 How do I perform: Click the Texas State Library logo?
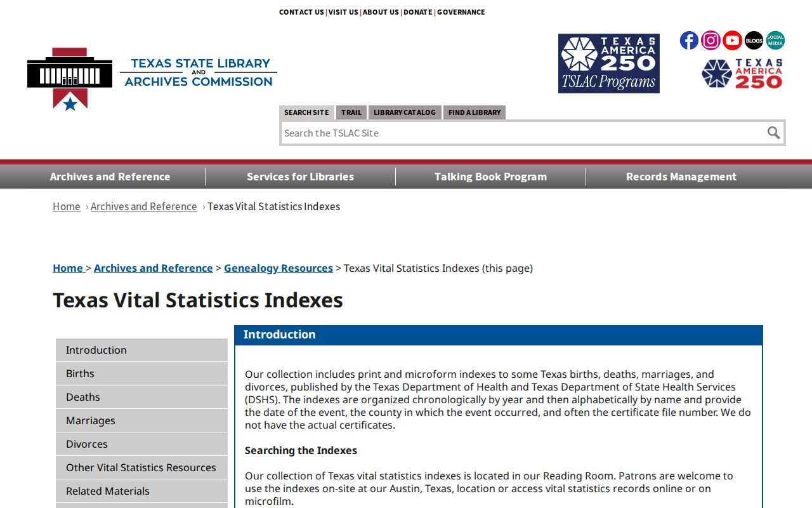point(152,79)
